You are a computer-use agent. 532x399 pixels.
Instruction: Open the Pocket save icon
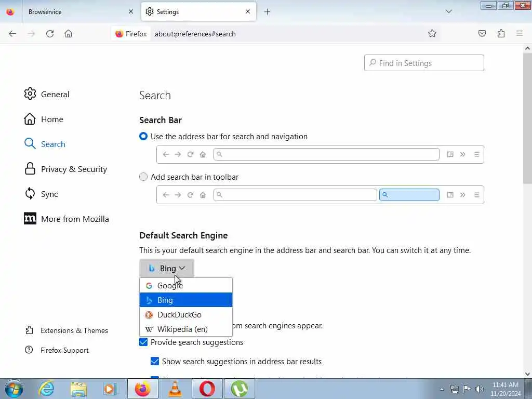(x=482, y=33)
